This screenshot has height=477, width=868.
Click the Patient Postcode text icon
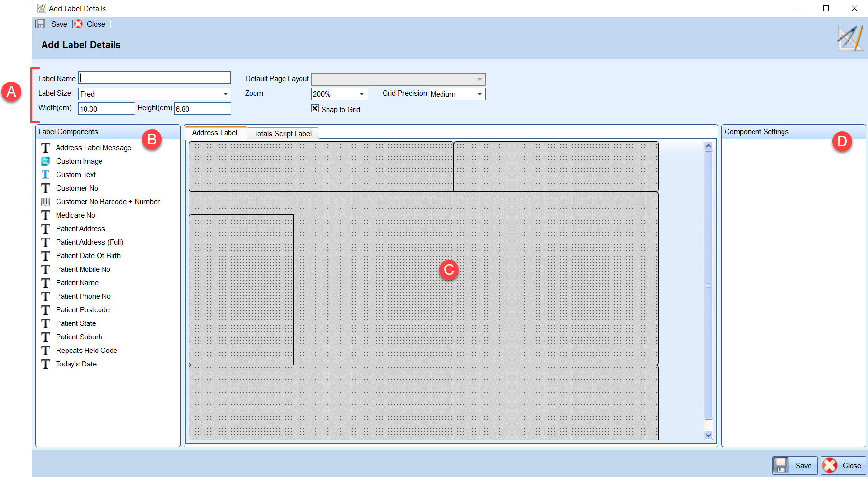click(x=45, y=310)
